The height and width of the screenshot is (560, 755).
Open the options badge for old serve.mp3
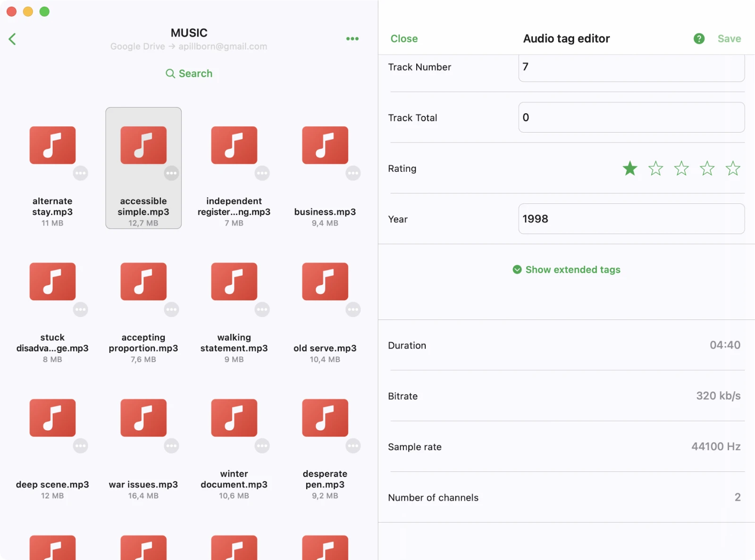click(x=353, y=309)
